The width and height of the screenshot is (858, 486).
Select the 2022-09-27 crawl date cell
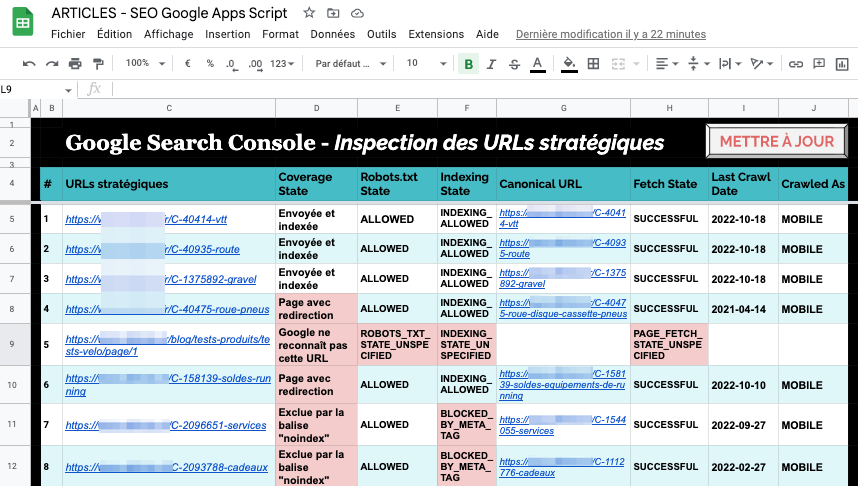[x=743, y=425]
